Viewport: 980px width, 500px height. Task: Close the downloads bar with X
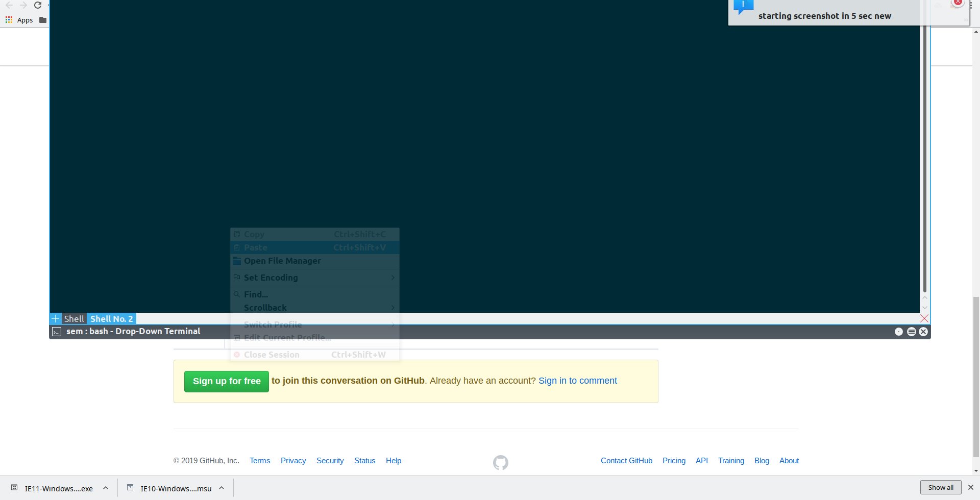(x=971, y=487)
